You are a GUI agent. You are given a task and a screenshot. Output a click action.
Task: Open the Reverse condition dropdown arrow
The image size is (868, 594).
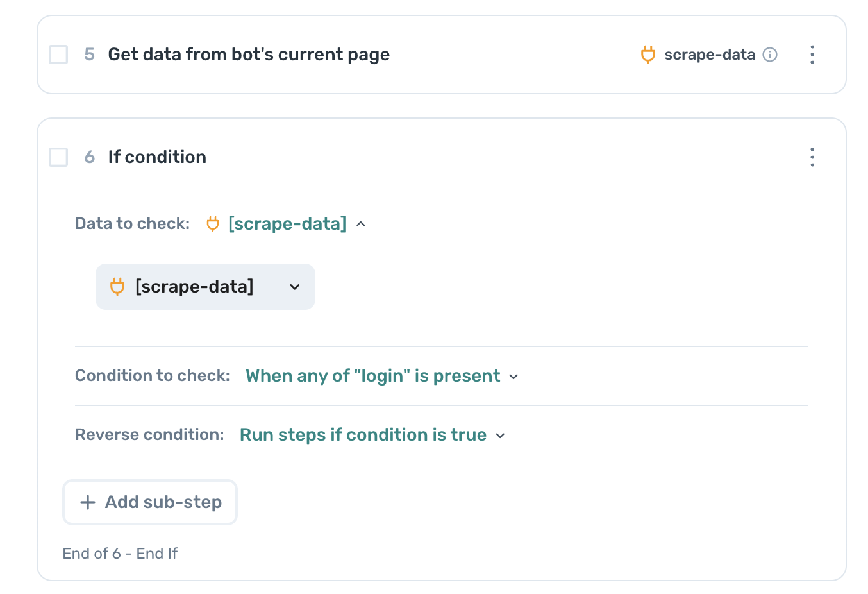tap(501, 436)
